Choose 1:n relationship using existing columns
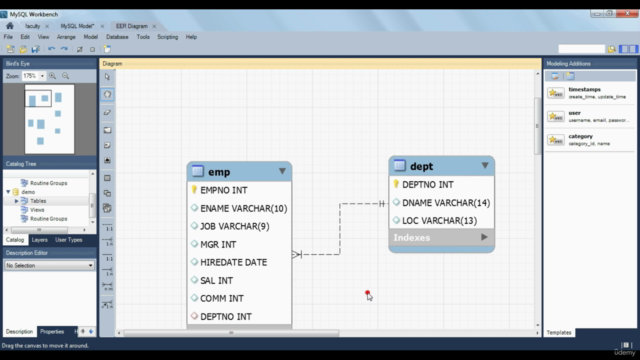Image resolution: width=640 pixels, height=360 pixels. pyautogui.click(x=107, y=304)
